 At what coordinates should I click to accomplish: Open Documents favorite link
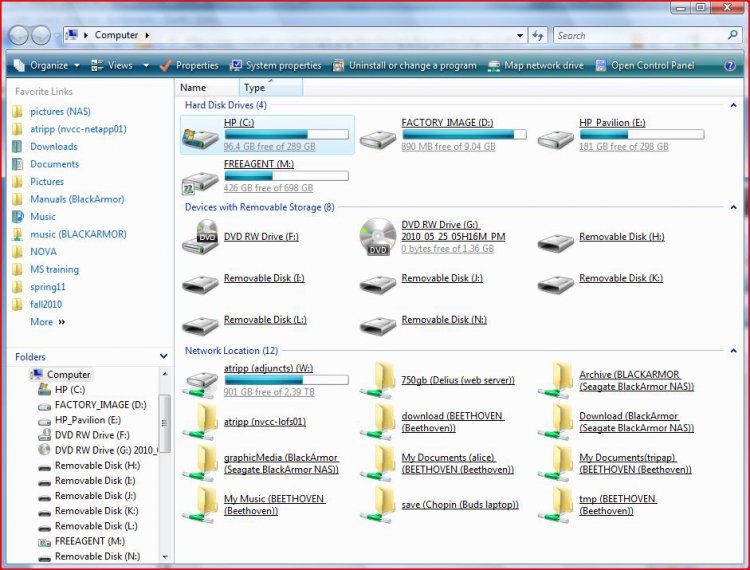tap(55, 164)
